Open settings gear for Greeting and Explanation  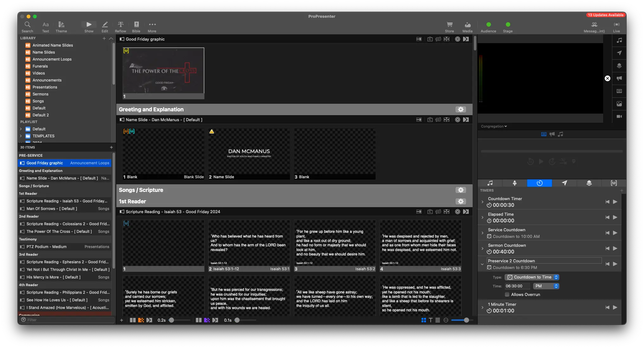(x=461, y=109)
